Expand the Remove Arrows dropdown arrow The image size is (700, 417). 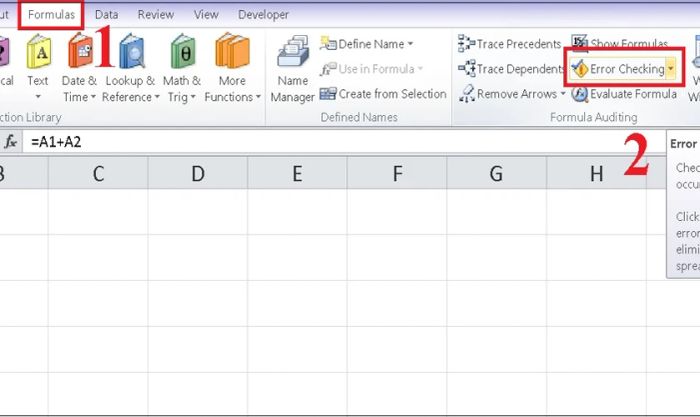(563, 94)
